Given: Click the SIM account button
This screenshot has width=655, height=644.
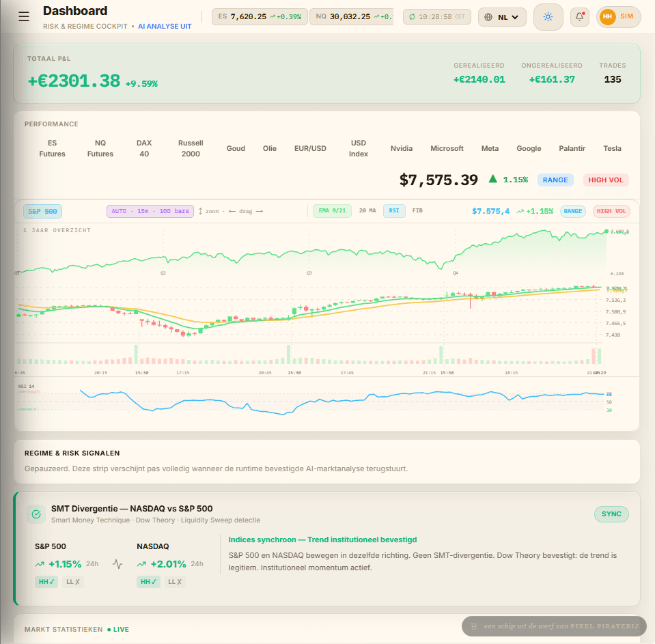Looking at the screenshot, I should coord(619,16).
